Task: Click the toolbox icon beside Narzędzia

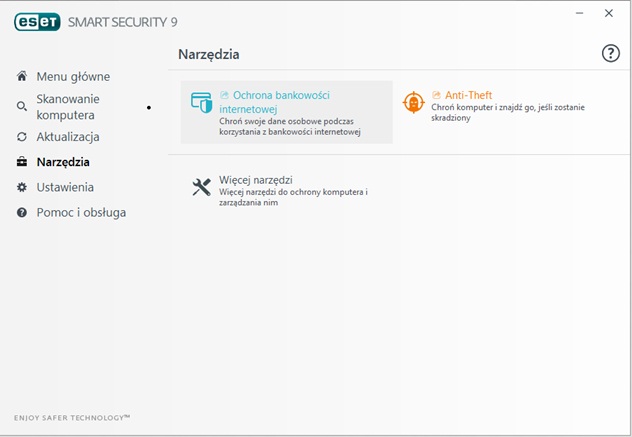Action: 22,162
